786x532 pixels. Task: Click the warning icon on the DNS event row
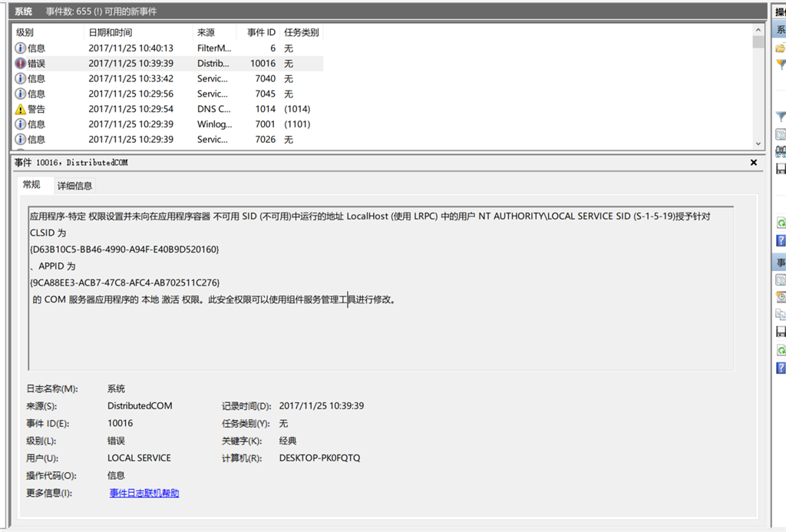coord(20,109)
